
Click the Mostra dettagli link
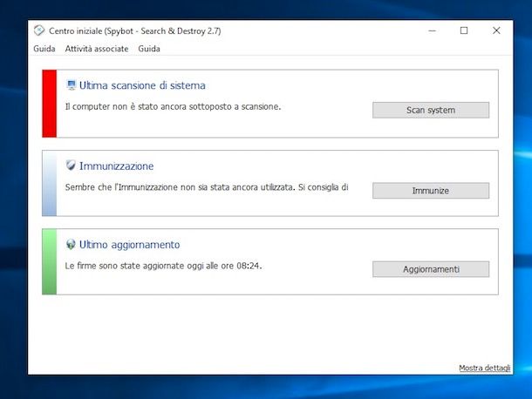pyautogui.click(x=485, y=368)
